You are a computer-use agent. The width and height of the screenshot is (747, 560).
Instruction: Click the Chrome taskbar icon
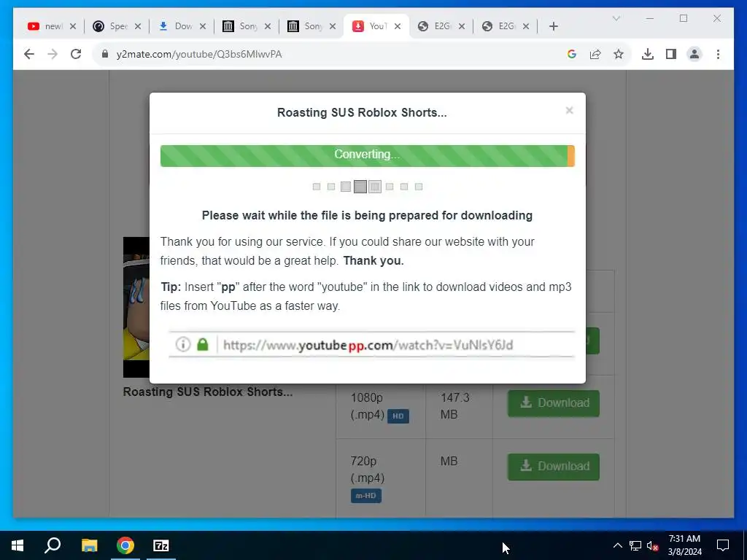point(125,545)
